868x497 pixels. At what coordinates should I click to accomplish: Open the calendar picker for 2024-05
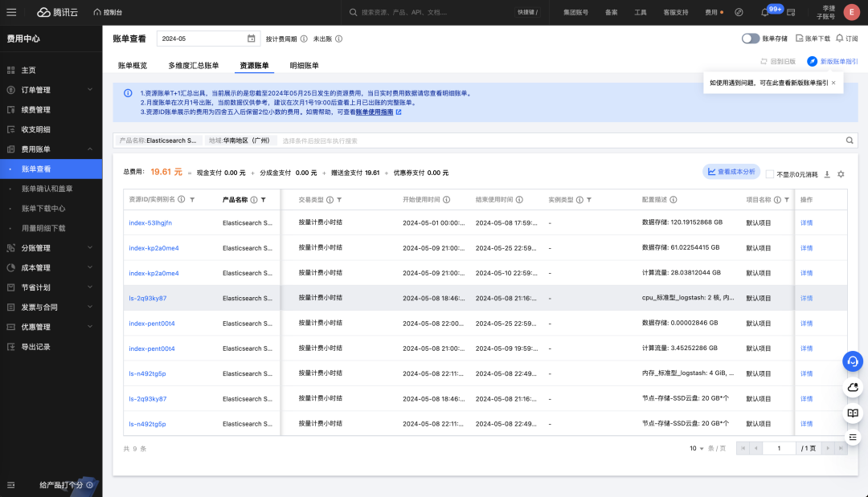252,39
